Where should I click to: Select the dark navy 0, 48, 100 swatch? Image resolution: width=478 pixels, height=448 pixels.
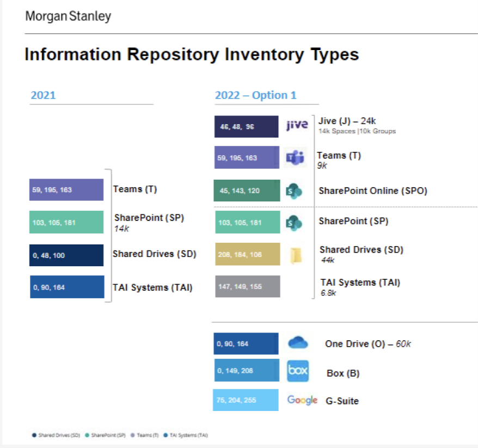coord(66,255)
